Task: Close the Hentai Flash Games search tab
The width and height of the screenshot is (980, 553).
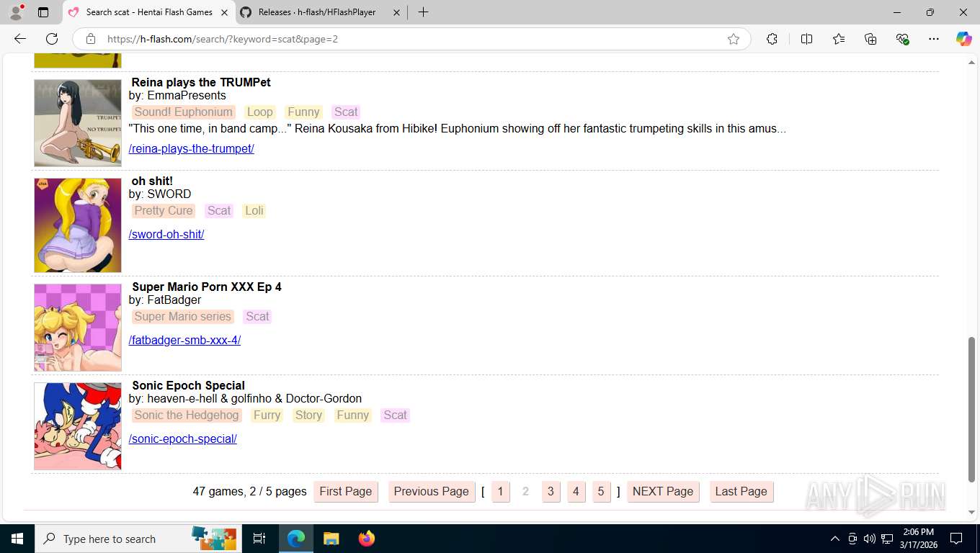Action: pyautogui.click(x=224, y=12)
